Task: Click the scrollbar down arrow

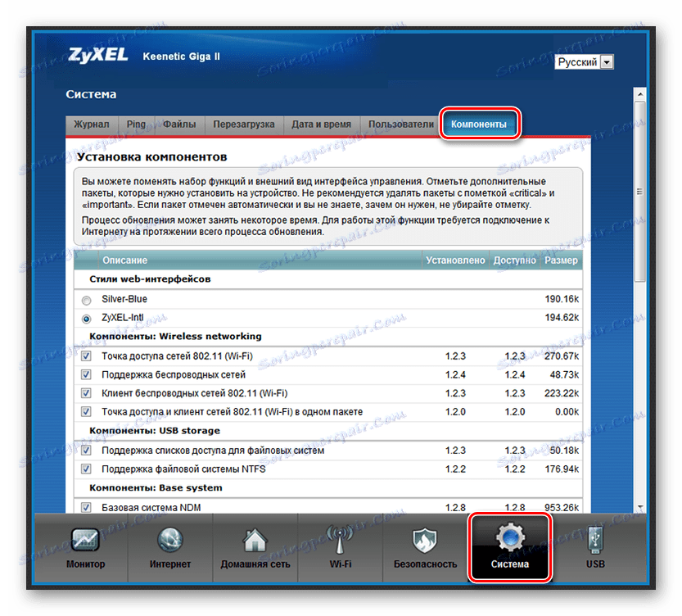Action: [x=639, y=507]
